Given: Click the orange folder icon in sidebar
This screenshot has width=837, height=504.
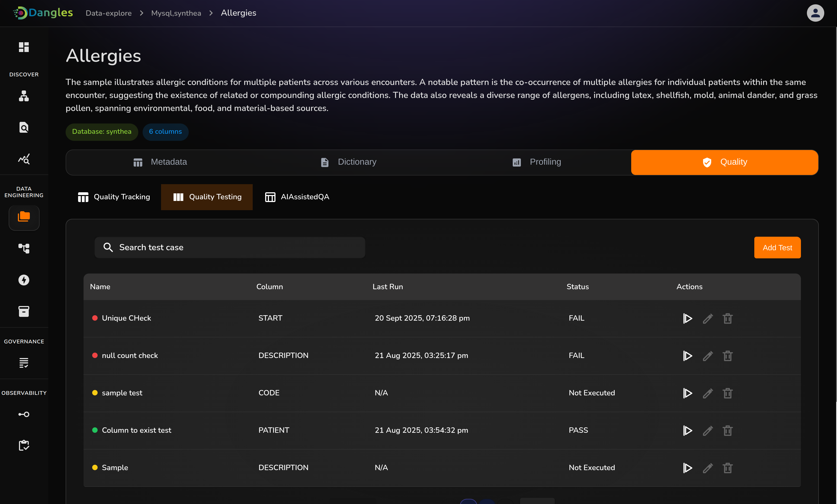Looking at the screenshot, I should point(24,217).
